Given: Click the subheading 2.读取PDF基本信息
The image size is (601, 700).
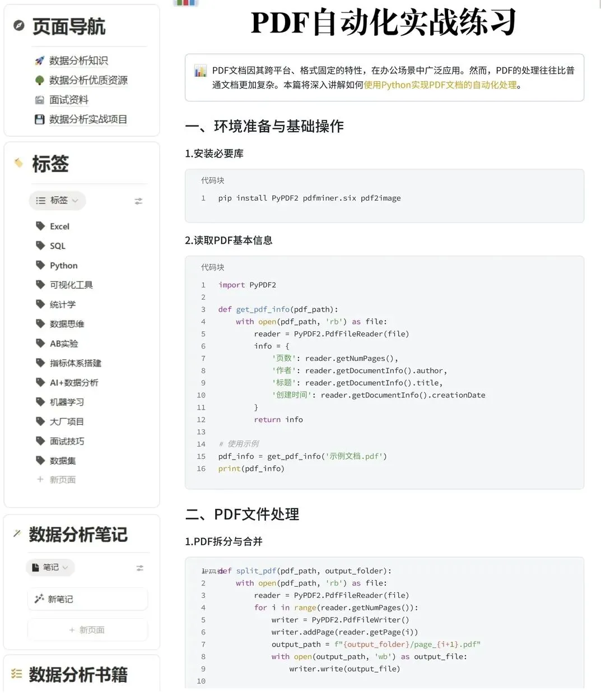Looking at the screenshot, I should (x=229, y=240).
